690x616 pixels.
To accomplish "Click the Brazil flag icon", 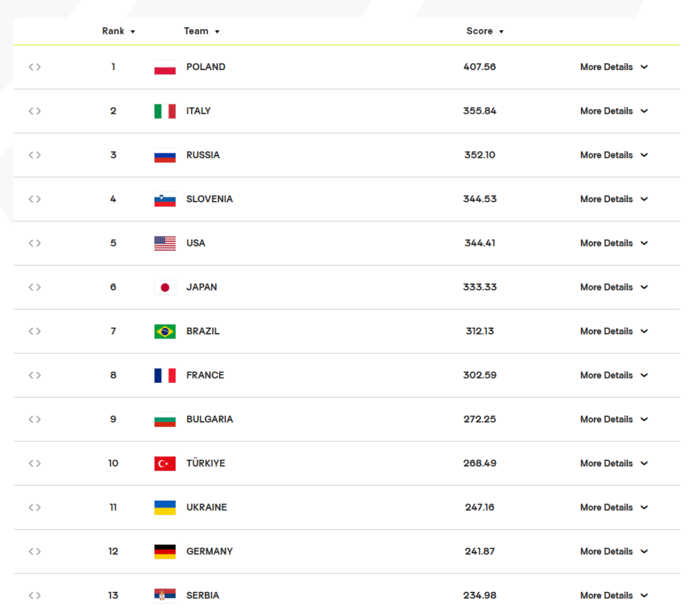I will pyautogui.click(x=165, y=332).
